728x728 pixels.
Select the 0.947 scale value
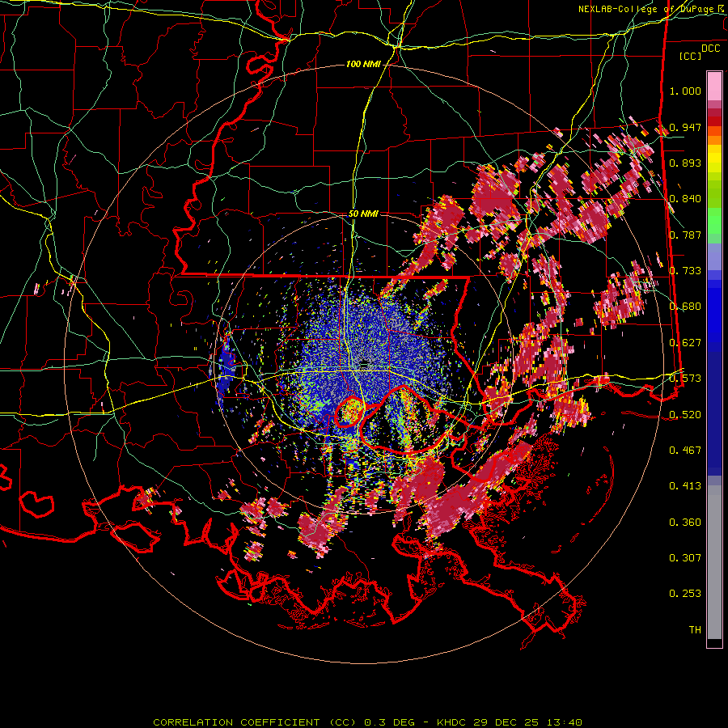[x=685, y=127]
